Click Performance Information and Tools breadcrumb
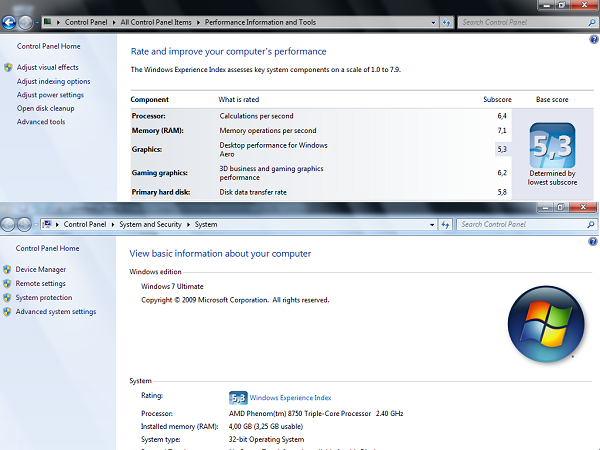The width and height of the screenshot is (600, 450). [260, 22]
